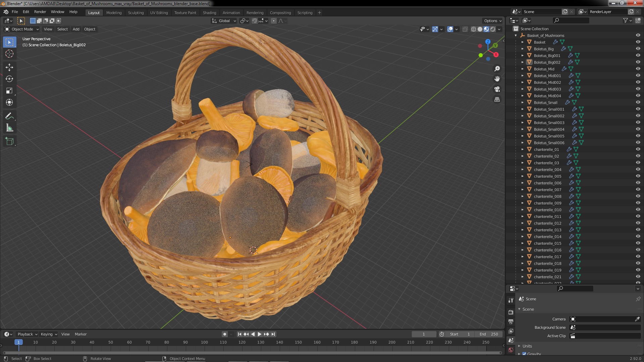The height and width of the screenshot is (362, 644).
Task: Activate the Transform tool
Action: pyautogui.click(x=9, y=102)
